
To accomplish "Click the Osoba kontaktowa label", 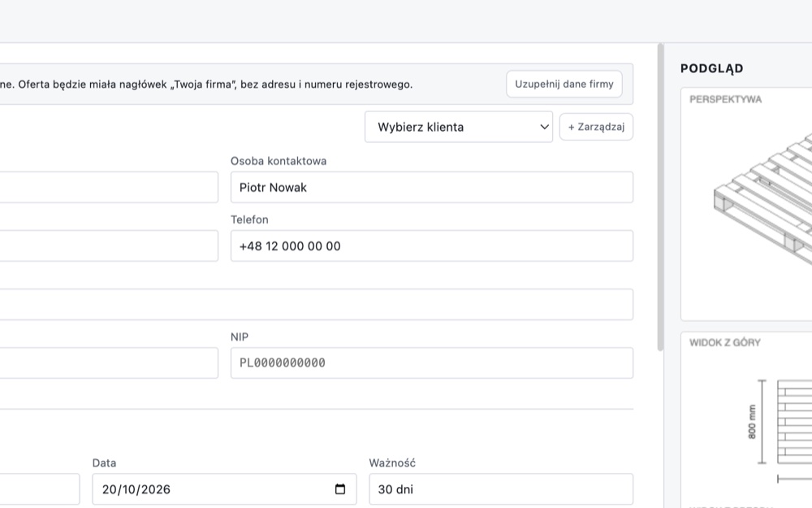I will tap(279, 161).
